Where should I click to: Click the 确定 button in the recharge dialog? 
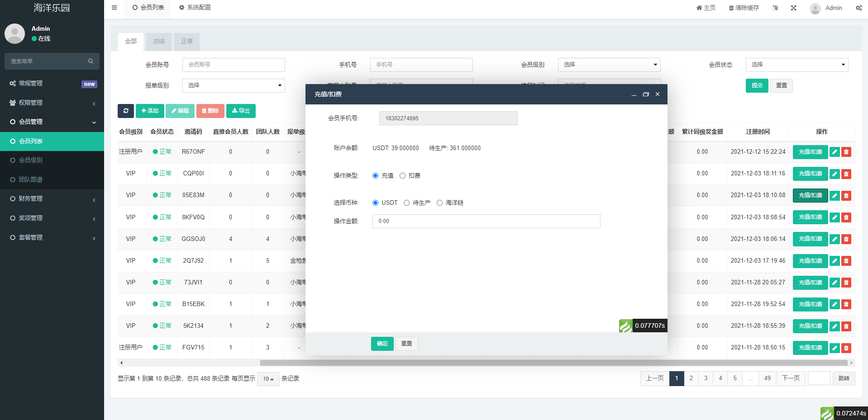[x=382, y=344]
